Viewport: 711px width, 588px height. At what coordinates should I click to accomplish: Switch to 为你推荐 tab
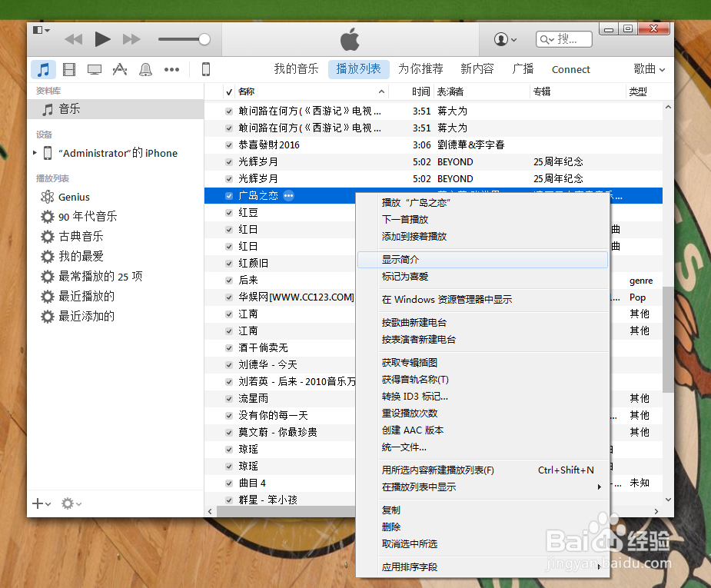(420, 69)
